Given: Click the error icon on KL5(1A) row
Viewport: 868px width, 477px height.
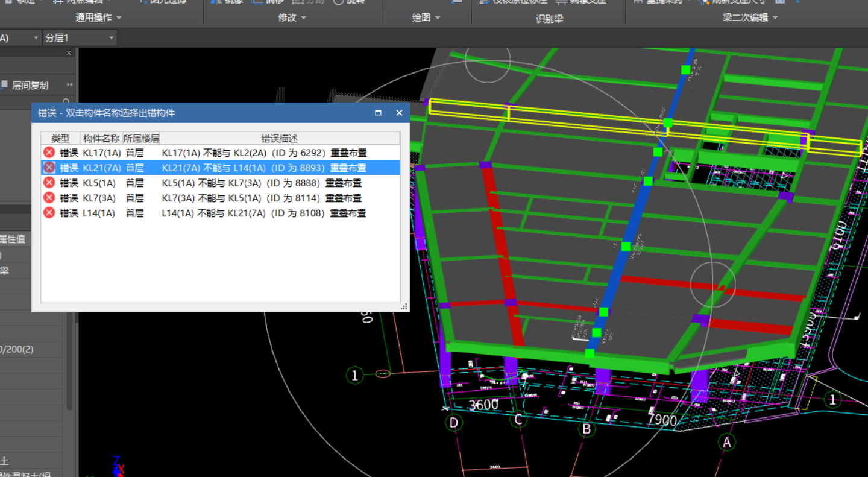Looking at the screenshot, I should pyautogui.click(x=49, y=183).
